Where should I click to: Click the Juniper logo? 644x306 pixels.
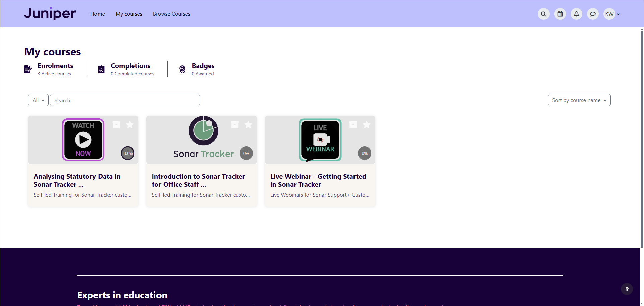50,14
